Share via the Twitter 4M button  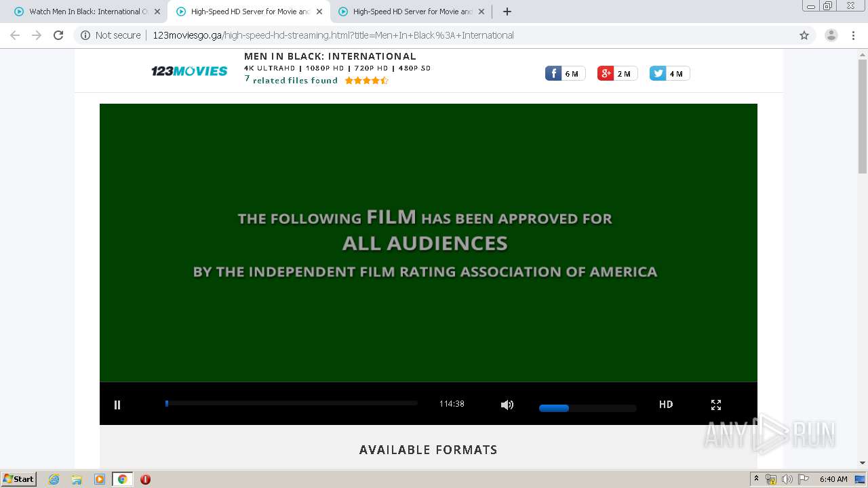tap(669, 73)
